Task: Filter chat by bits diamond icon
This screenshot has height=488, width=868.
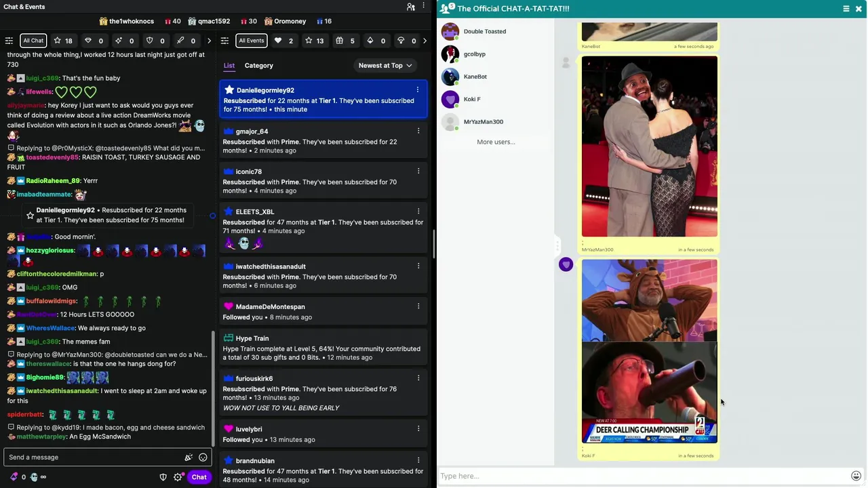Action: click(94, 41)
